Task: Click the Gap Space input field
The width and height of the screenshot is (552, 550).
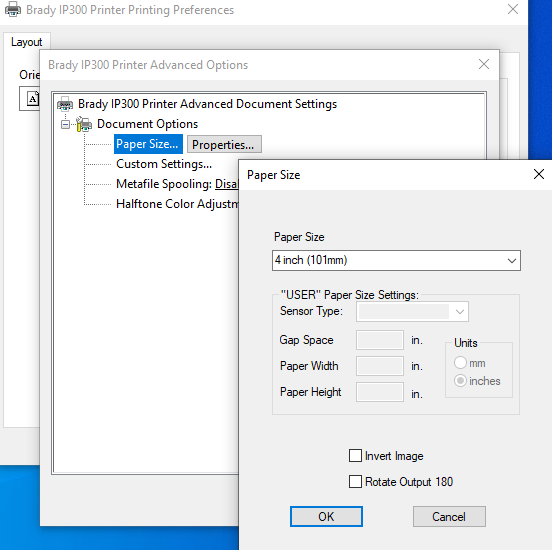Action: [x=380, y=340]
